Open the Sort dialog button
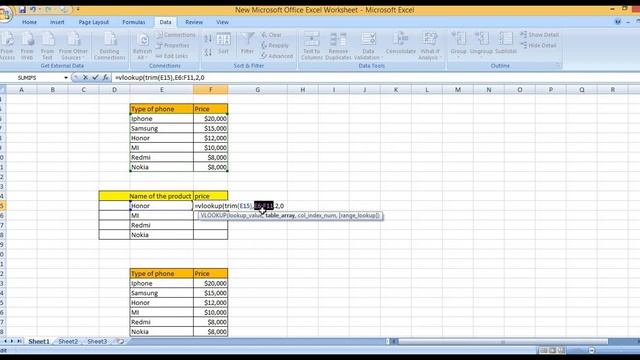640x360 pixels. coord(223,43)
